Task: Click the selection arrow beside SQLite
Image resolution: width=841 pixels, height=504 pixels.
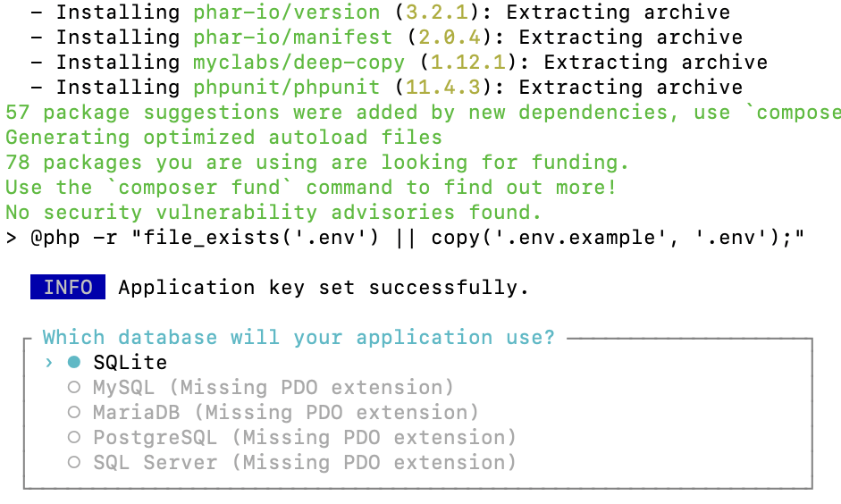Action: coord(49,363)
